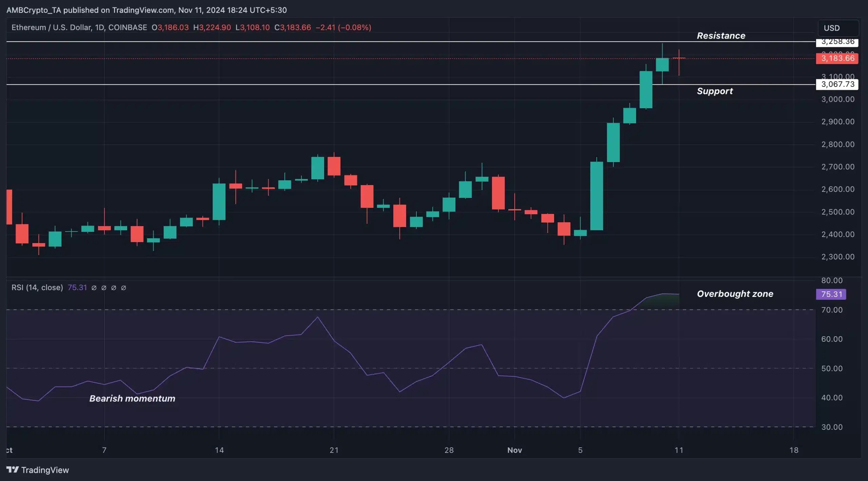868x481 pixels.
Task: Click the purple RSI value 75.31
Action: (77, 287)
